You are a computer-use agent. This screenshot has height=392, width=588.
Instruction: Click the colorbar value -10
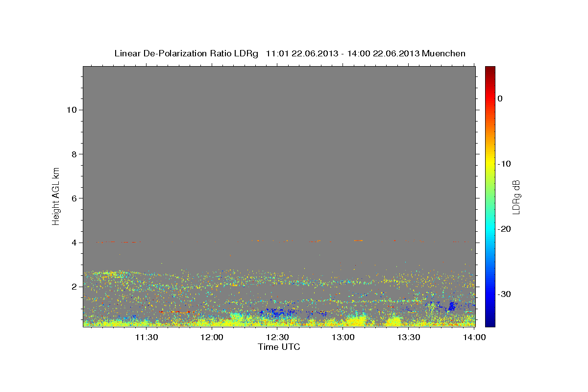tap(504, 164)
